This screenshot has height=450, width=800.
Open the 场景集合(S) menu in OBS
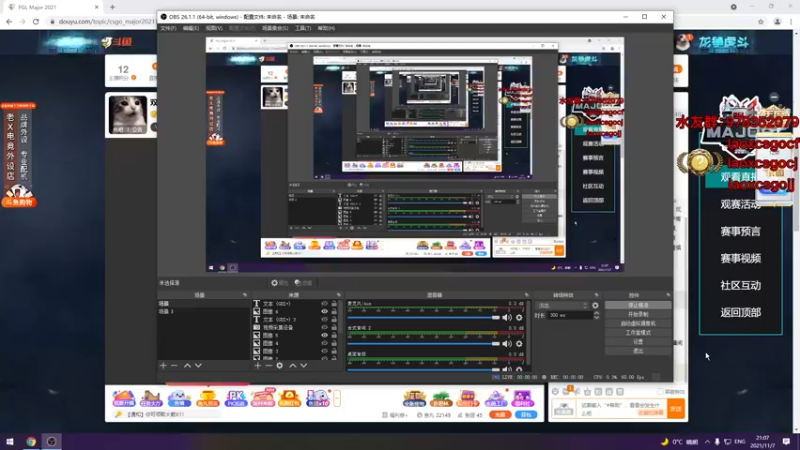pyautogui.click(x=275, y=28)
